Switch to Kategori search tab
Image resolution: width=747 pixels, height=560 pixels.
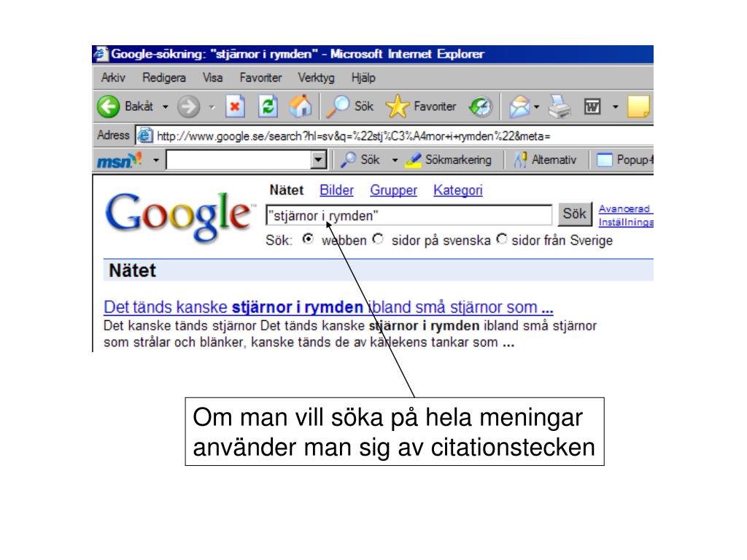458,190
